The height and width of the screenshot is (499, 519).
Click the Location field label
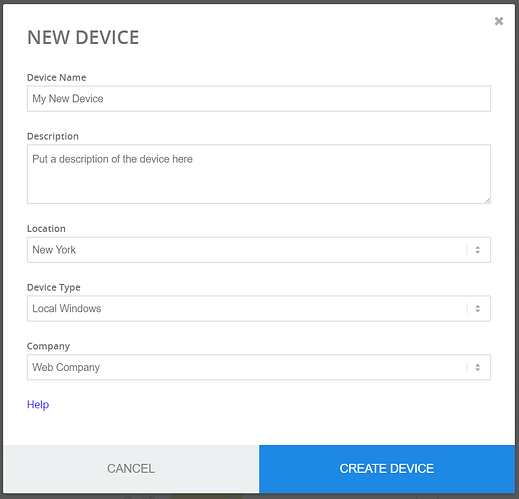[x=46, y=229]
